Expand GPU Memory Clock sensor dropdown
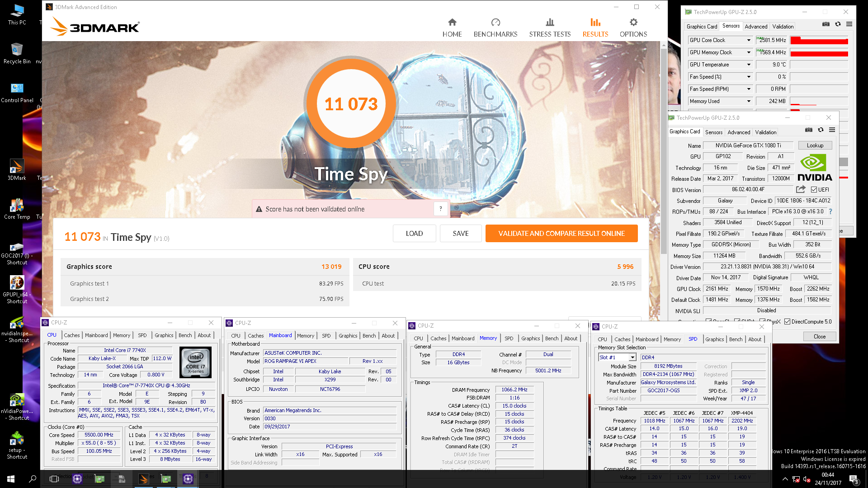 click(x=749, y=52)
